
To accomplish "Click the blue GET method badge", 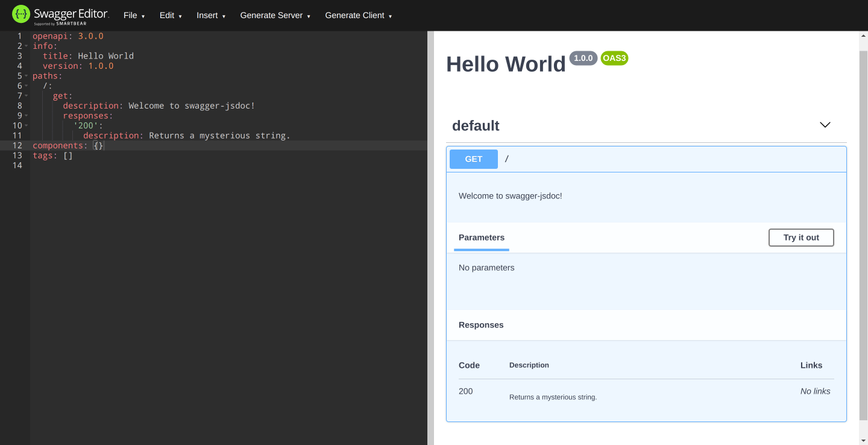I will 473,159.
